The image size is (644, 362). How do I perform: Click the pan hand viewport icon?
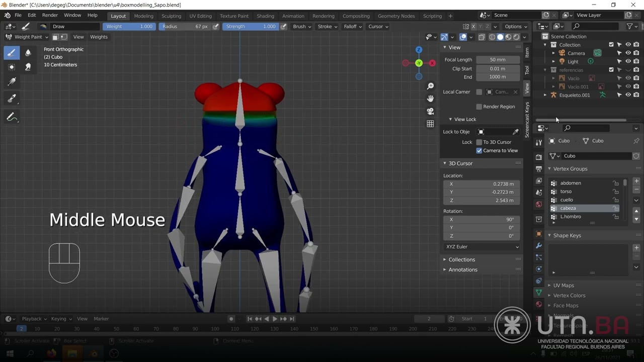pyautogui.click(x=430, y=99)
